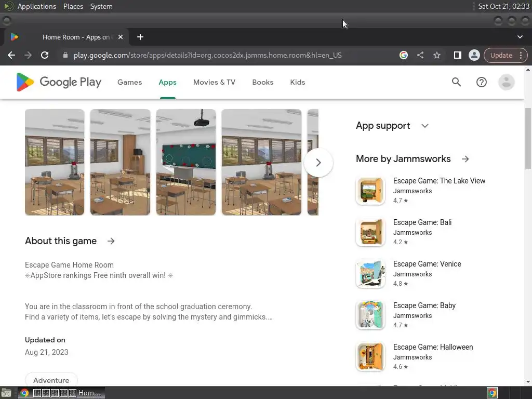Open the fourth wide classroom screenshot
The image size is (532, 399).
coord(261,162)
